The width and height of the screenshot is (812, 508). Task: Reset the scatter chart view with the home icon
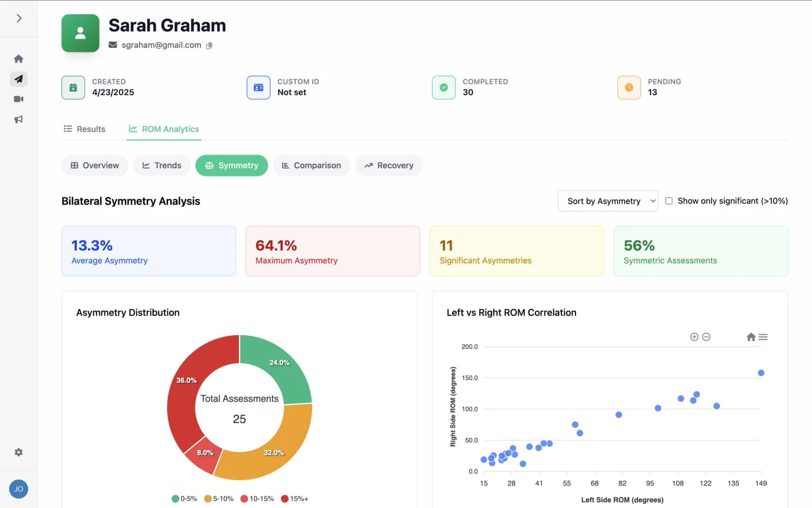click(751, 336)
